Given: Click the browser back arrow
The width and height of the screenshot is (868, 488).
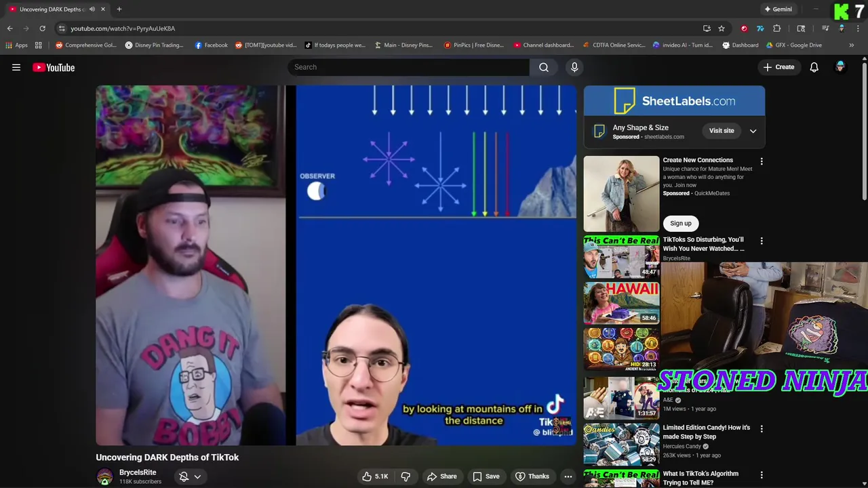Looking at the screenshot, I should (x=9, y=28).
